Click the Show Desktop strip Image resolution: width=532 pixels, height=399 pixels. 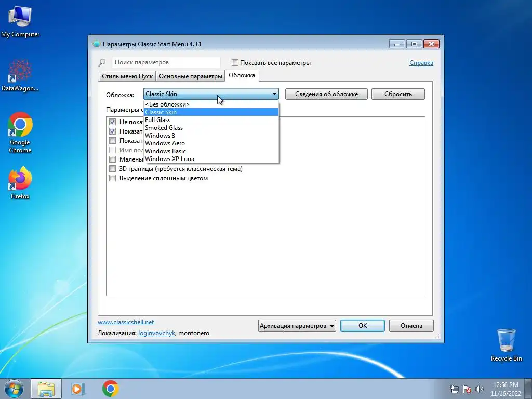click(x=529, y=389)
